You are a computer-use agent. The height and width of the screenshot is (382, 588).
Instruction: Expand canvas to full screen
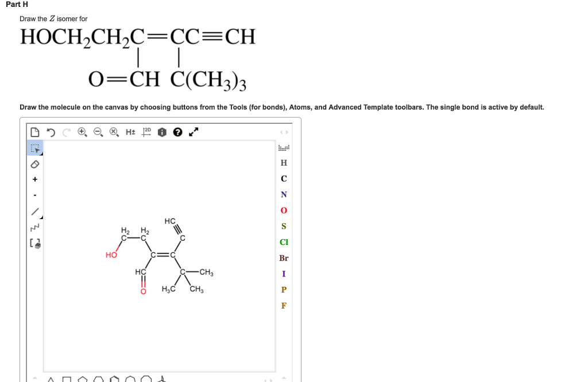pos(194,131)
